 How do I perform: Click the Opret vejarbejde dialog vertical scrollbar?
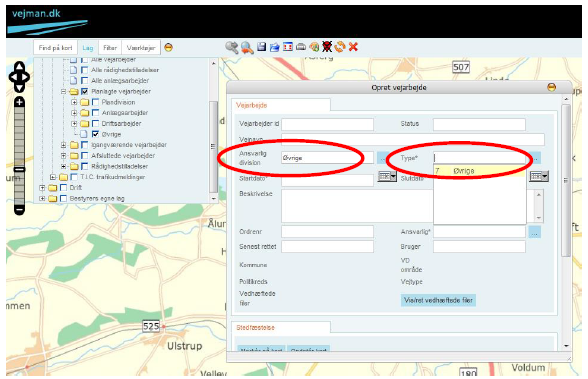point(566,181)
